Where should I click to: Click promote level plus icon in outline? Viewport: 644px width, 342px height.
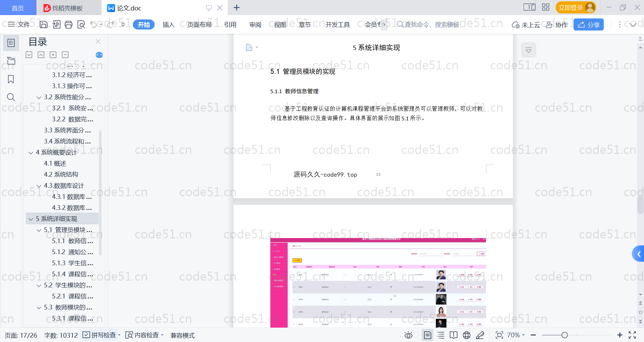coord(53,55)
